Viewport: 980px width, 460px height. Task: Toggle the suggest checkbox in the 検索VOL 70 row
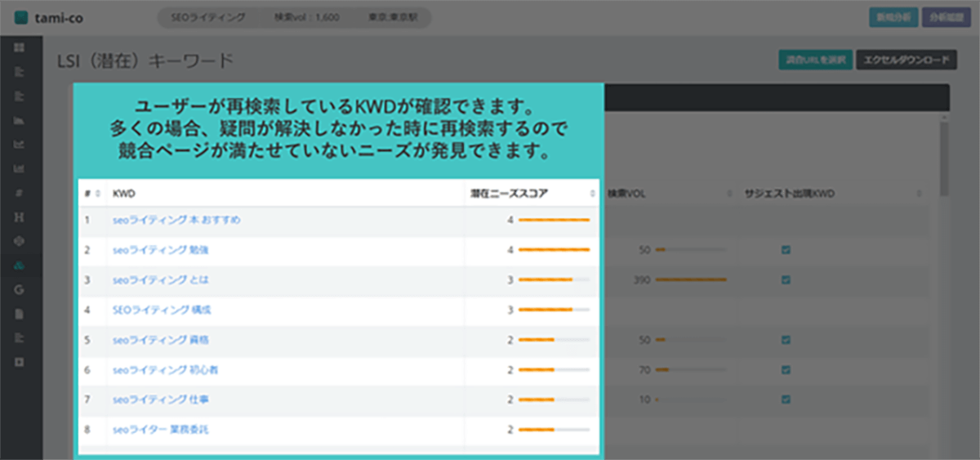786,370
